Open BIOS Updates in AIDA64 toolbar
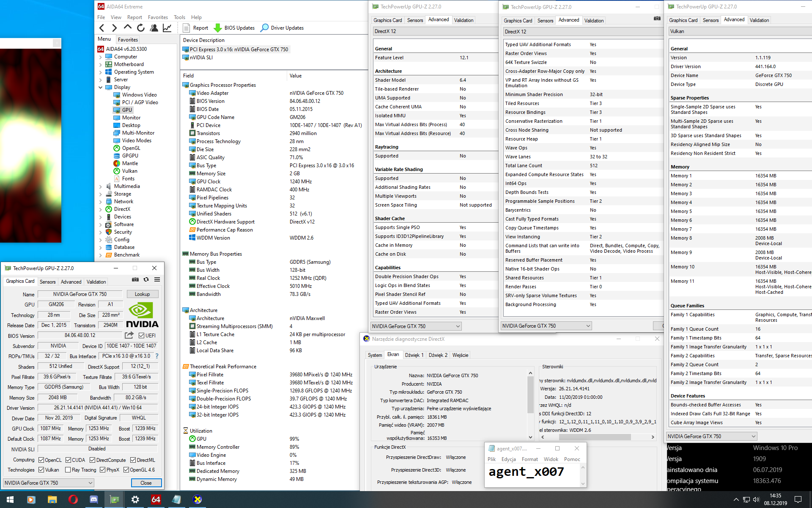The width and height of the screenshot is (812, 508). click(x=234, y=28)
